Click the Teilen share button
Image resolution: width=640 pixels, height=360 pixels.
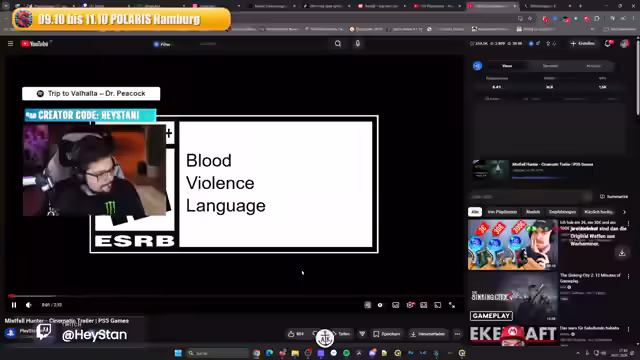[x=341, y=334]
